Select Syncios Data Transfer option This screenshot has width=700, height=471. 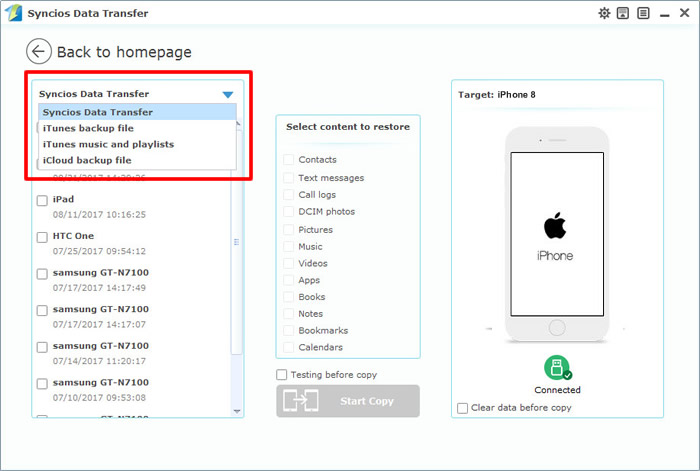(138, 112)
